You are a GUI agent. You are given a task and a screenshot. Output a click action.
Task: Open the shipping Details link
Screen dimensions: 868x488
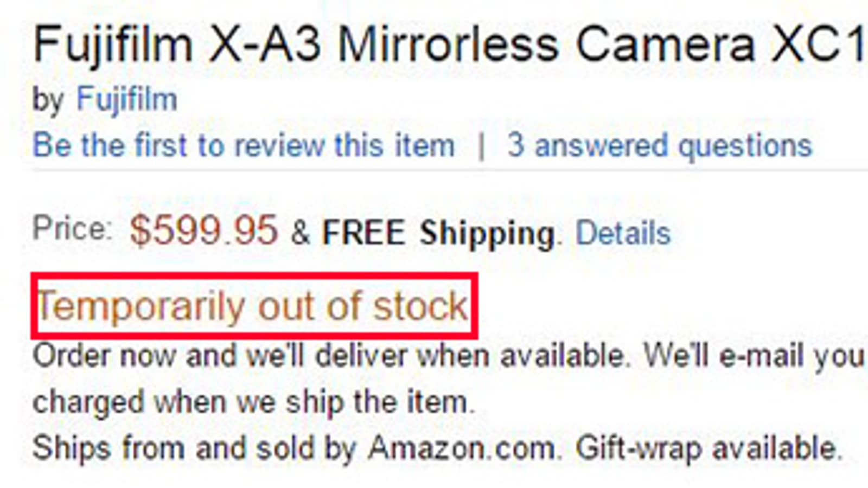click(x=623, y=233)
